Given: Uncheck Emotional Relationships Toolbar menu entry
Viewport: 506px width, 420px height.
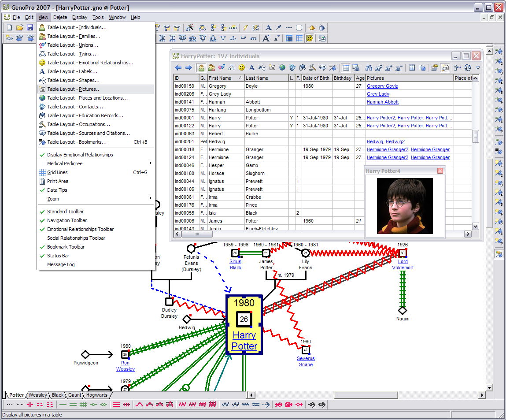Looking at the screenshot, I should (96, 229).
